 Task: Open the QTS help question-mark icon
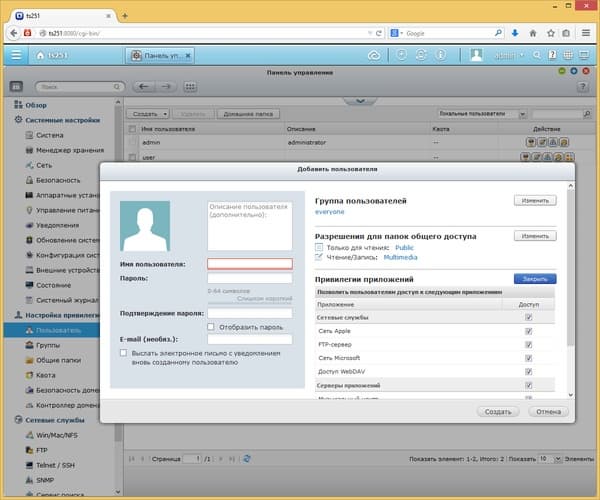click(x=552, y=55)
